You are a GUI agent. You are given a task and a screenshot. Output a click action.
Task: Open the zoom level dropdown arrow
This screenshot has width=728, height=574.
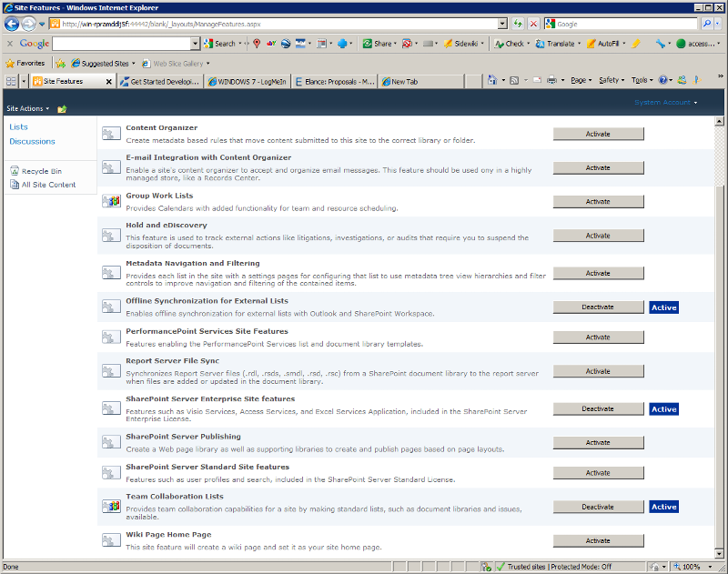point(710,567)
